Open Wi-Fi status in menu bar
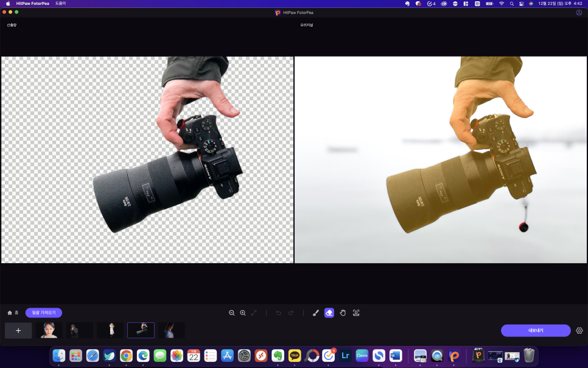This screenshot has width=588, height=368. point(502,4)
